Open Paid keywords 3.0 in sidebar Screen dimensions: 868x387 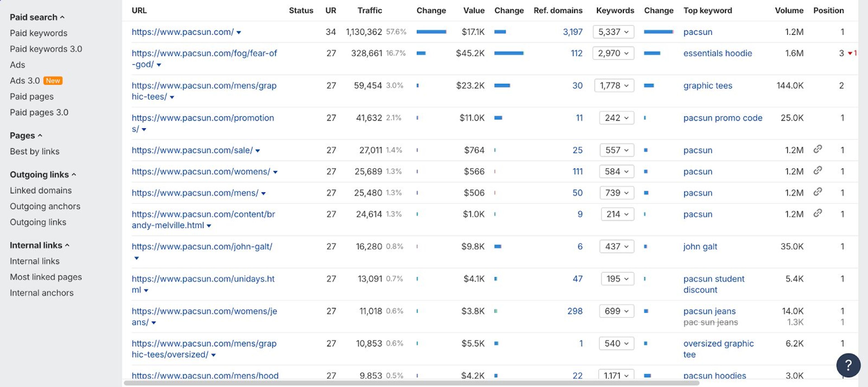(x=46, y=49)
